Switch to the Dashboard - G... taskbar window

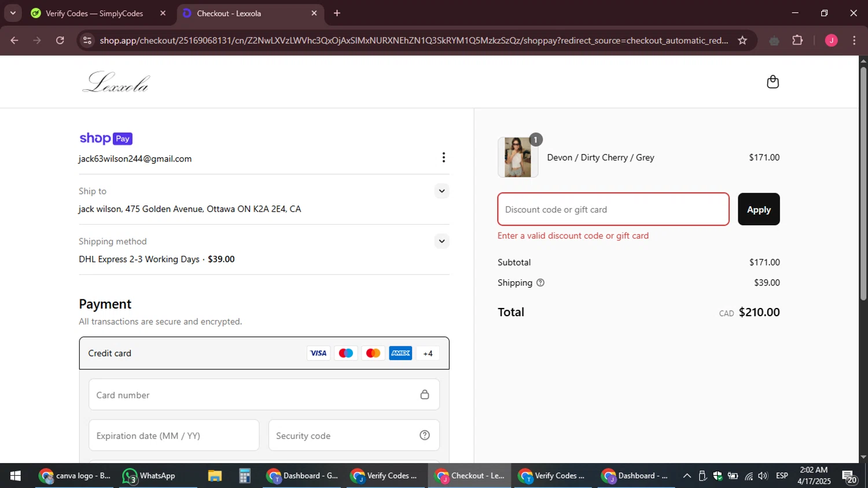(x=302, y=476)
